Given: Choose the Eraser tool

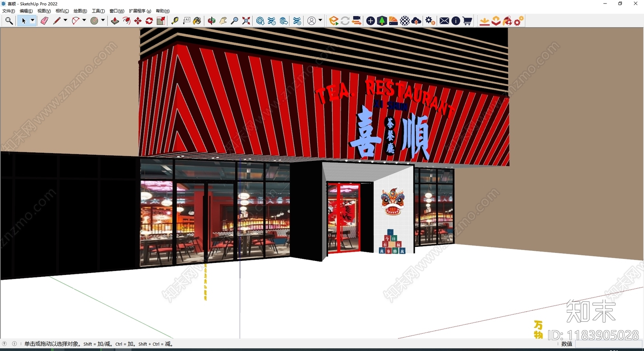Looking at the screenshot, I should point(44,21).
